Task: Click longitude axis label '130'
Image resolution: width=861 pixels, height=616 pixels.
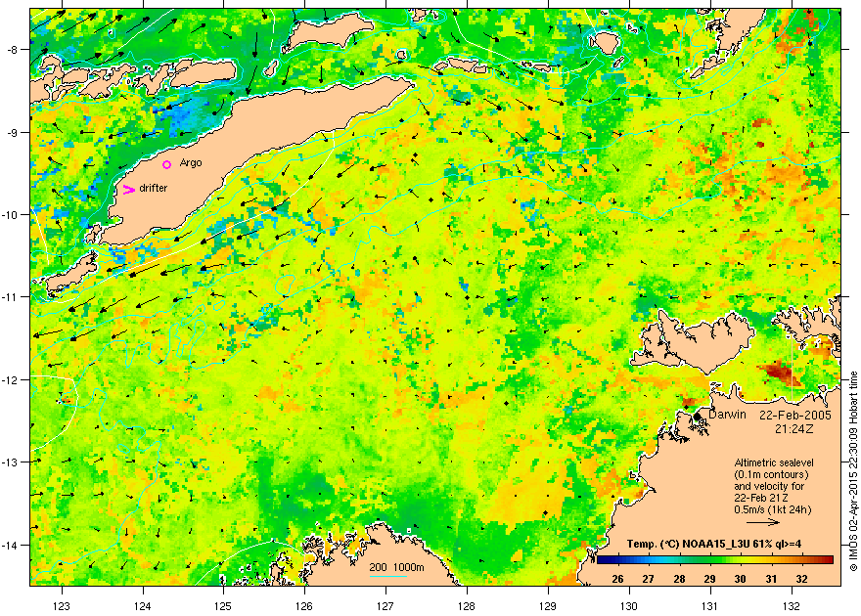Action: coord(629,606)
